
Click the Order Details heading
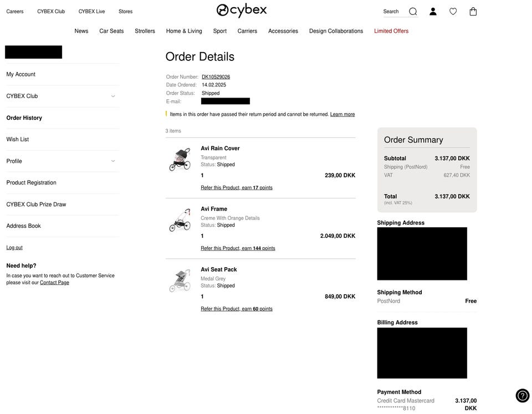200,57
